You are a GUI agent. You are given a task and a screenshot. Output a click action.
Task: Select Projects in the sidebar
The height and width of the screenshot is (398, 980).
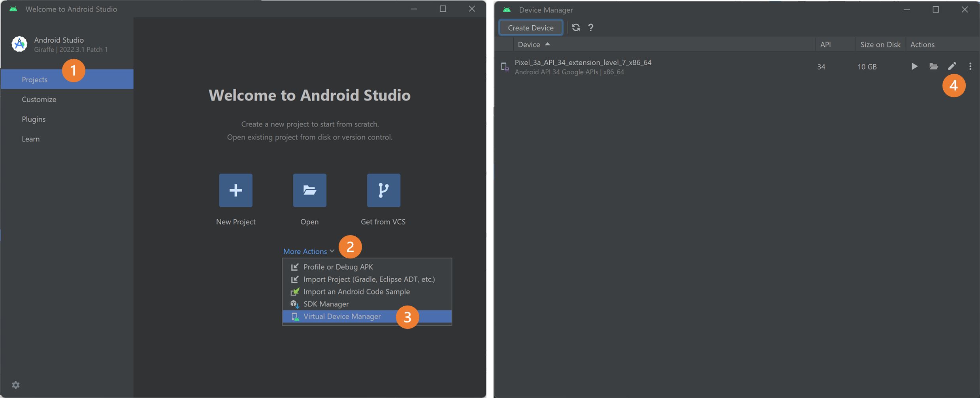tap(67, 79)
